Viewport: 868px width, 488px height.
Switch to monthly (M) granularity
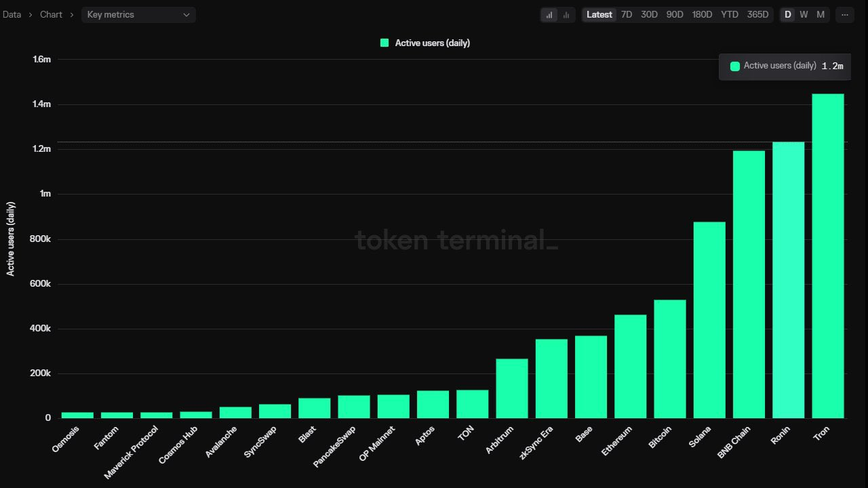pos(821,15)
